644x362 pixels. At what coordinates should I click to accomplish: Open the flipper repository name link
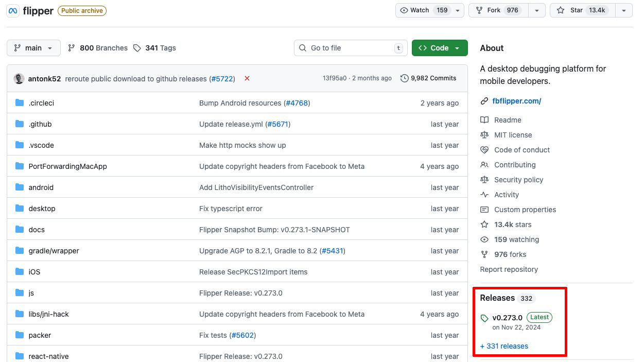tap(38, 11)
